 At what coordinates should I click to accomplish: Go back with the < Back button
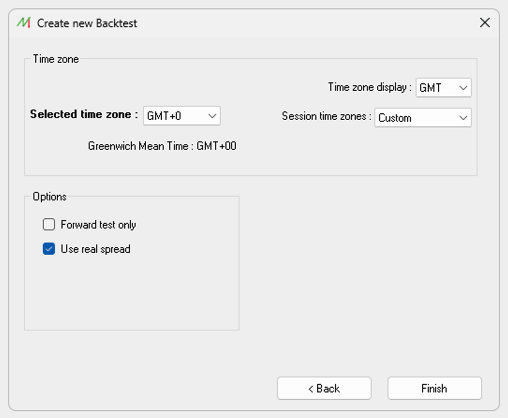pyautogui.click(x=324, y=388)
